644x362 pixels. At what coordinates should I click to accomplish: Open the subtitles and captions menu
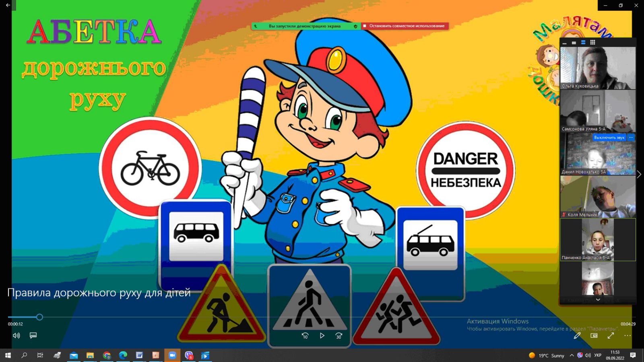[33, 335]
